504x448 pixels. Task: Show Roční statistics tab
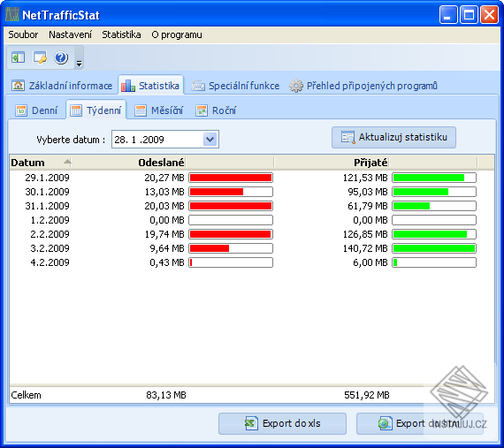tap(216, 110)
